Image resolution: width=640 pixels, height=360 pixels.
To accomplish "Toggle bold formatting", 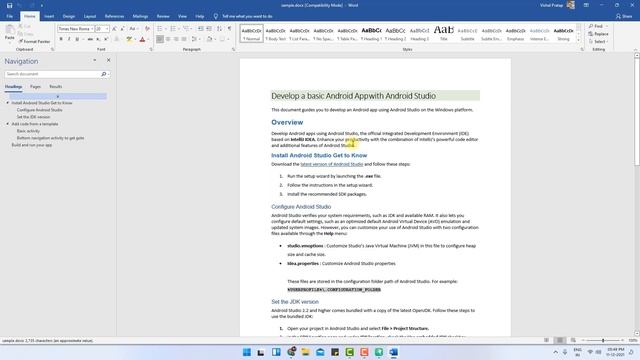I will [x=61, y=39].
